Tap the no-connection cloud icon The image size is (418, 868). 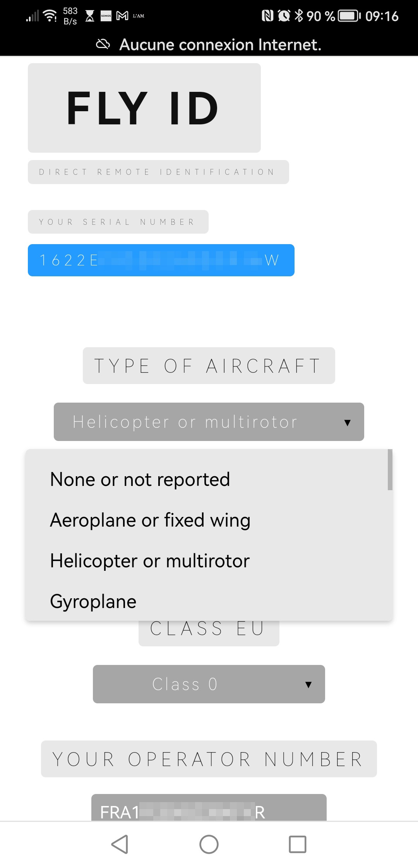click(103, 45)
